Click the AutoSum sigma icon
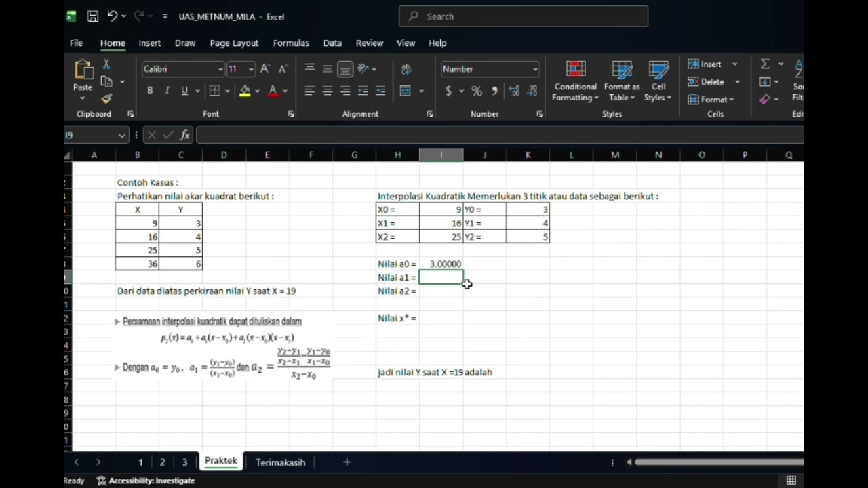Viewport: 868px width, 488px height. click(x=765, y=64)
